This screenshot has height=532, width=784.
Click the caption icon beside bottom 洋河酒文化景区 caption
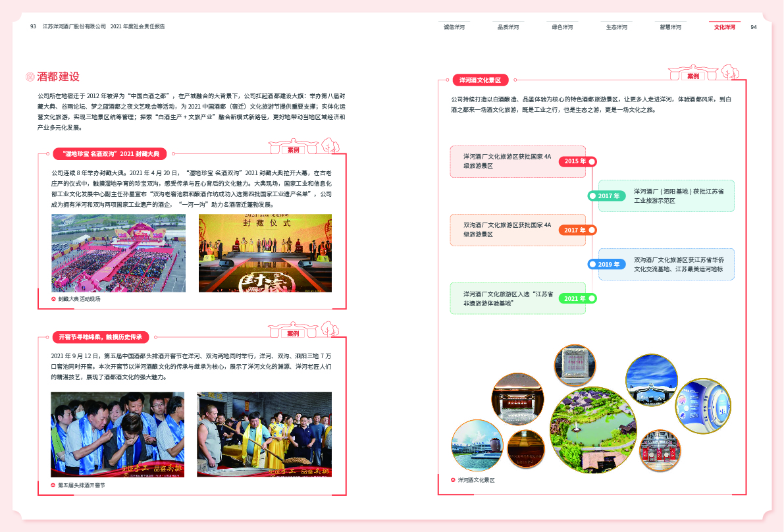[453, 480]
